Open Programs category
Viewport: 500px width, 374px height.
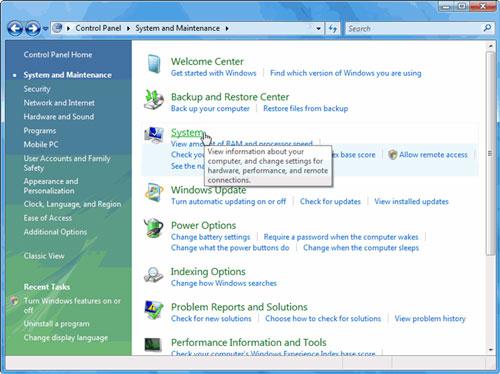(x=40, y=131)
